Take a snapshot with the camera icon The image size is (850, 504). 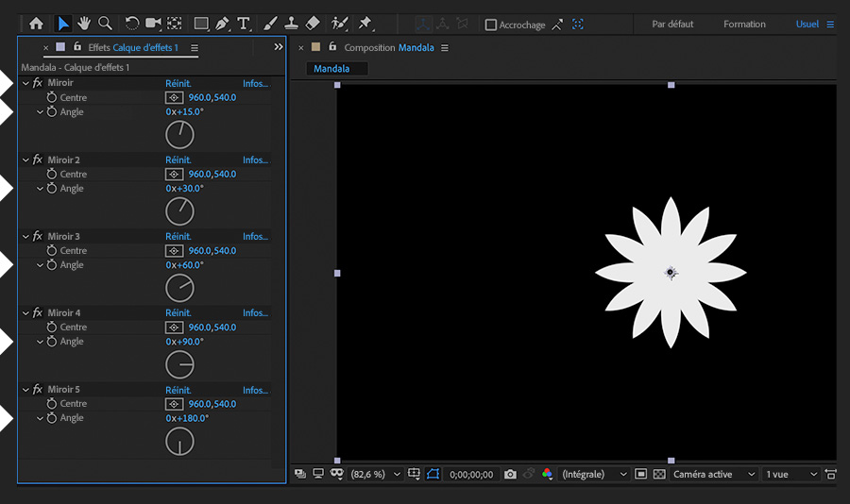point(510,474)
